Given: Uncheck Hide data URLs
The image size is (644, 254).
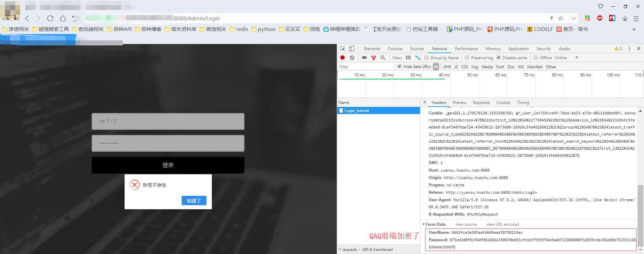Looking at the screenshot, I should (399, 66).
